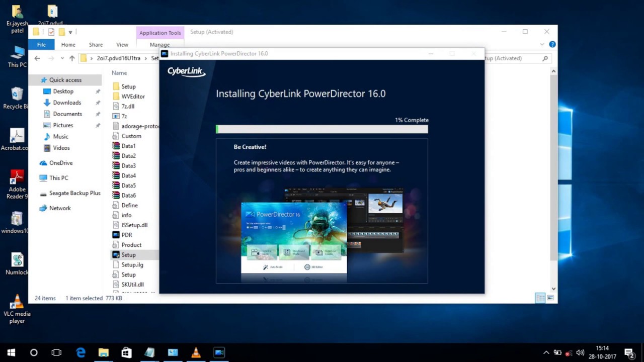Open This PC desktop icon
Viewport: 644px width, 362px height.
point(17,56)
